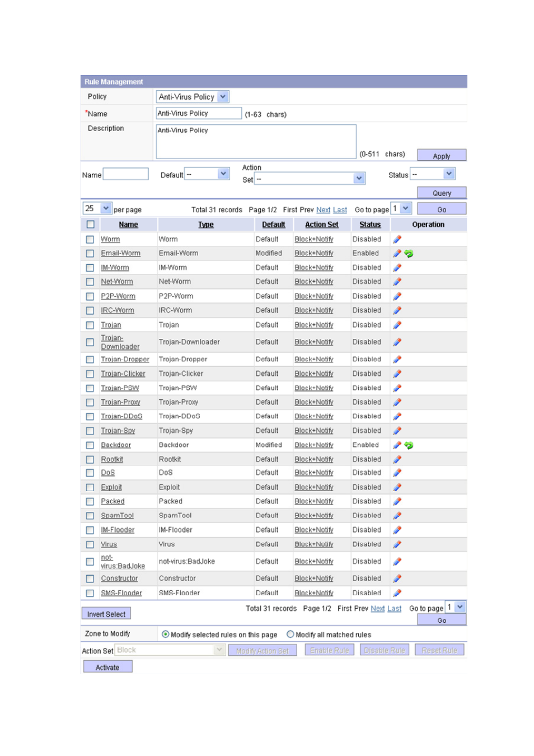Viewport: 534px width, 756px height.
Task: Click the top Go button
Action: (442, 209)
